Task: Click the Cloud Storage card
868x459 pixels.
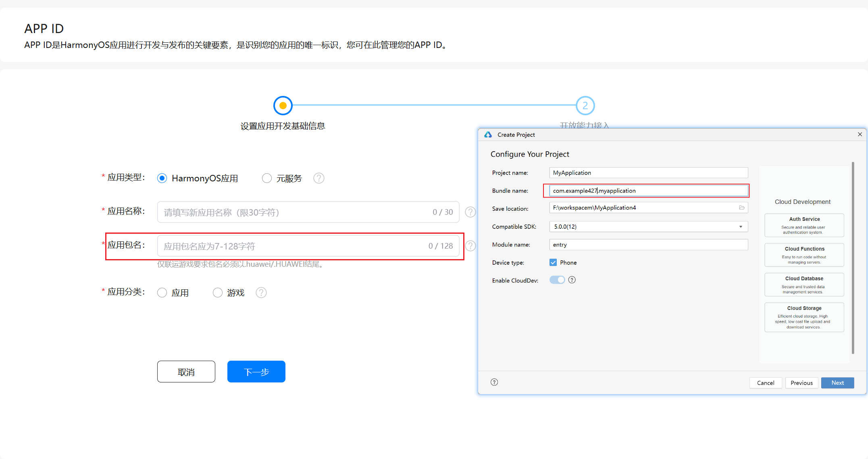Action: click(804, 317)
